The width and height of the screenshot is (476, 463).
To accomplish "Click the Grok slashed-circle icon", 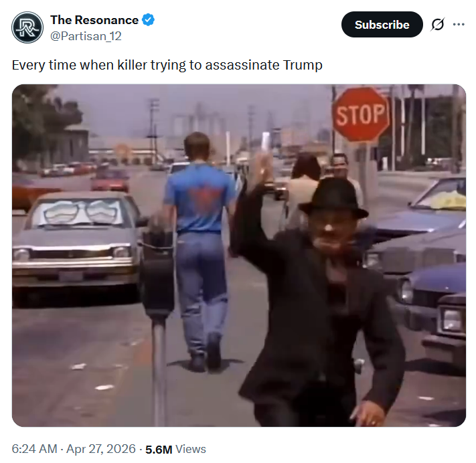I will click(437, 25).
